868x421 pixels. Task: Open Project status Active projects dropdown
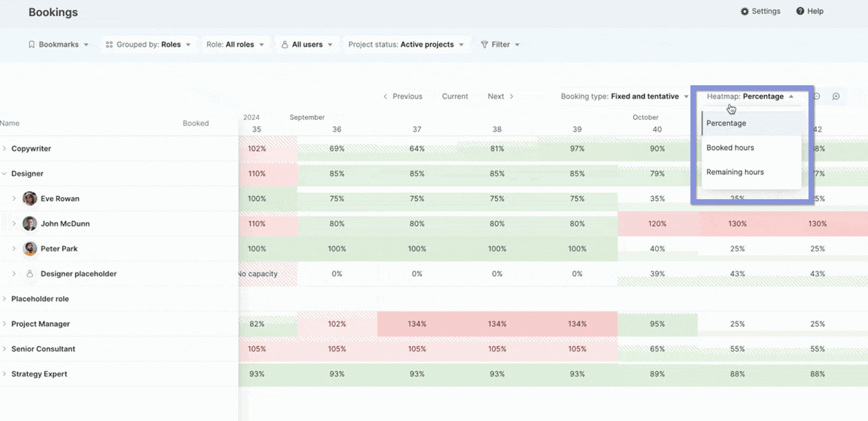(406, 45)
